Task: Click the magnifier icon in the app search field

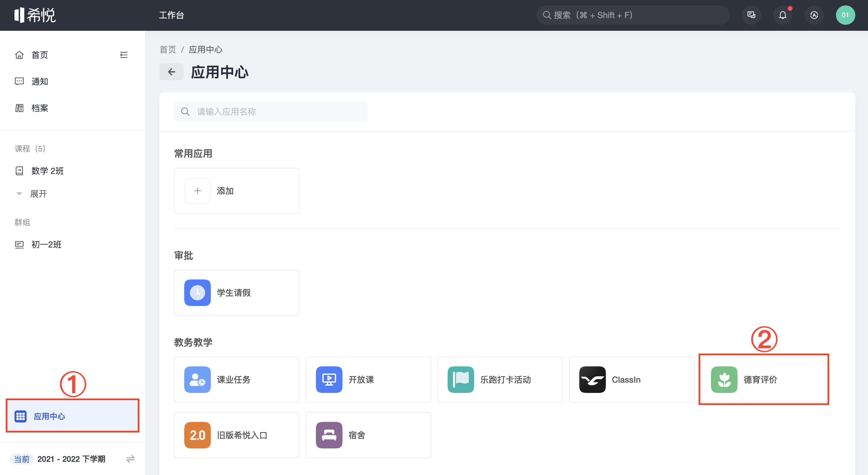Action: (185, 111)
